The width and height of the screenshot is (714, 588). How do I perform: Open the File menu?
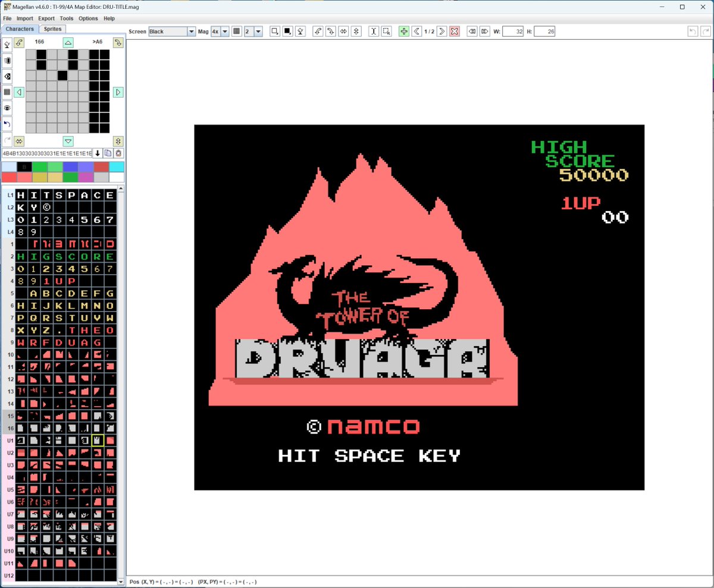coord(7,18)
